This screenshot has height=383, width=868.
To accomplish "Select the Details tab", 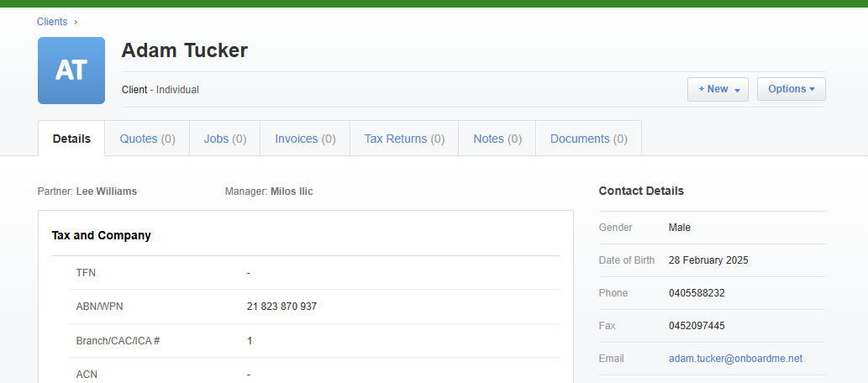I will coord(71,139).
